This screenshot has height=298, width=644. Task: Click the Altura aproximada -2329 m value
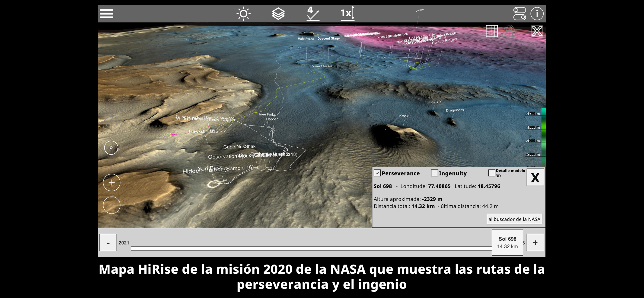(x=432, y=199)
